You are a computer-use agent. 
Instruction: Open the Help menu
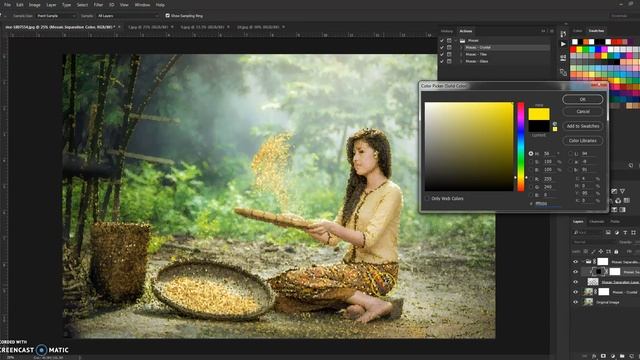(x=160, y=5)
